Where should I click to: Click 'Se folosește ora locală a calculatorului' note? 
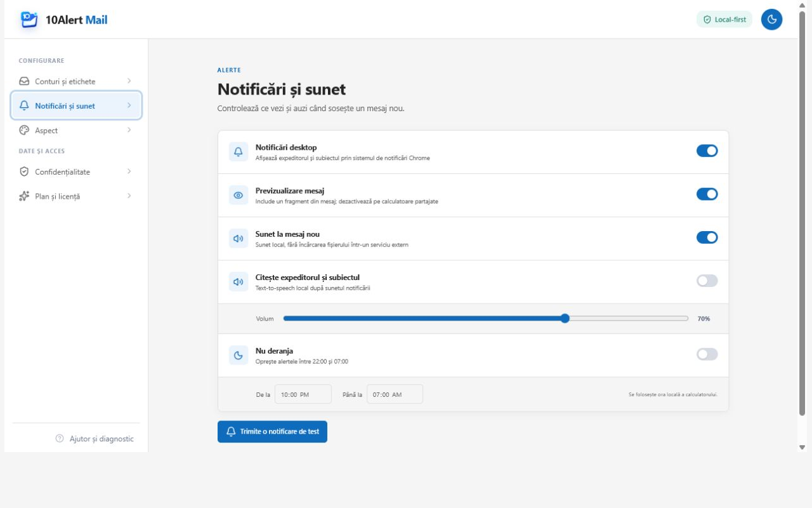[x=673, y=394]
